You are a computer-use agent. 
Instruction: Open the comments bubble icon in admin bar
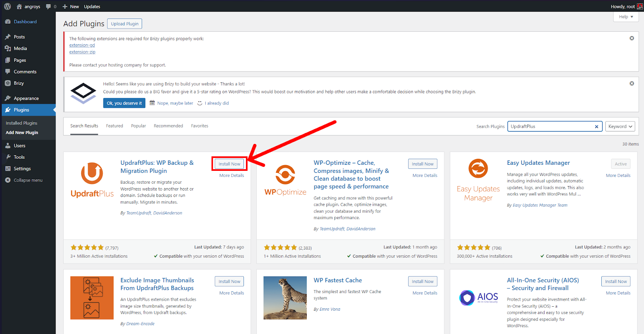[49, 6]
